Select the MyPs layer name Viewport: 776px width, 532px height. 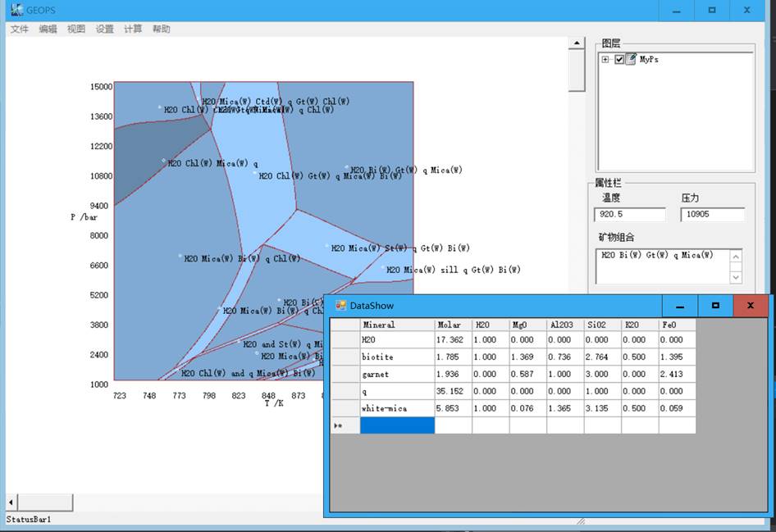pyautogui.click(x=649, y=59)
